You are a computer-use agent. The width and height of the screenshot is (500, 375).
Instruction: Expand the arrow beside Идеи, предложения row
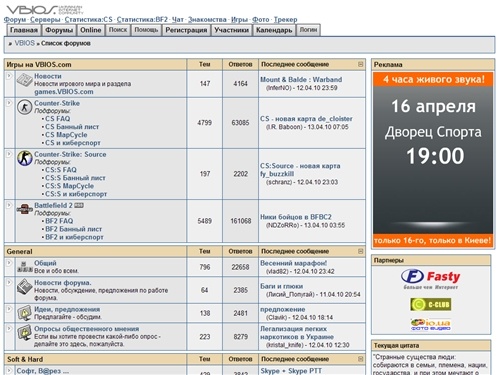pyautogui.click(x=9, y=309)
